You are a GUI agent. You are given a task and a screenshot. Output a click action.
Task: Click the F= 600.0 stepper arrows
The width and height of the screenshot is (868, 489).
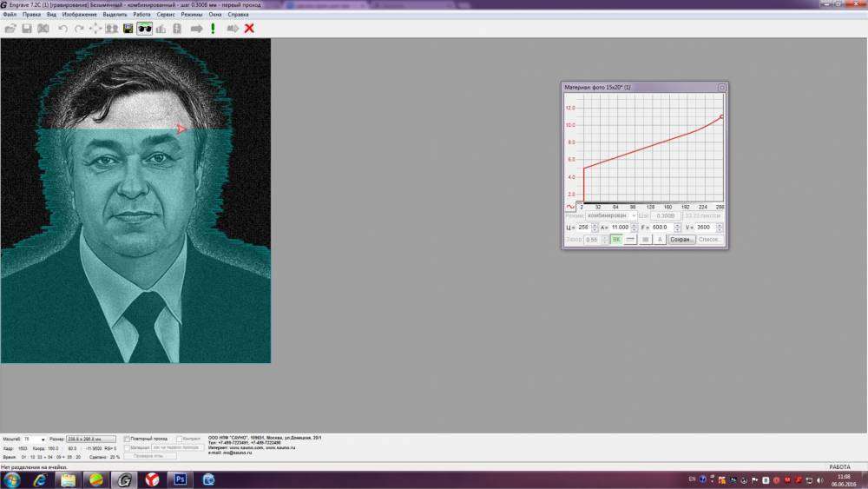pyautogui.click(x=677, y=227)
